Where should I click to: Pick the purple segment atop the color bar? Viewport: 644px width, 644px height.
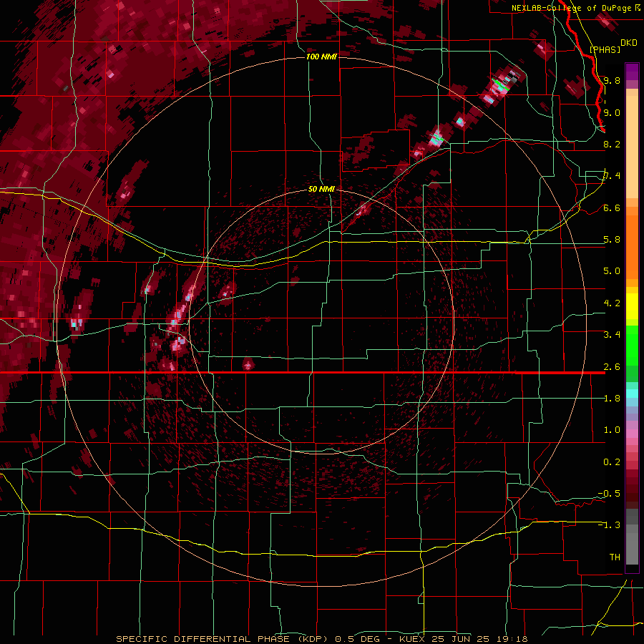coord(632,72)
